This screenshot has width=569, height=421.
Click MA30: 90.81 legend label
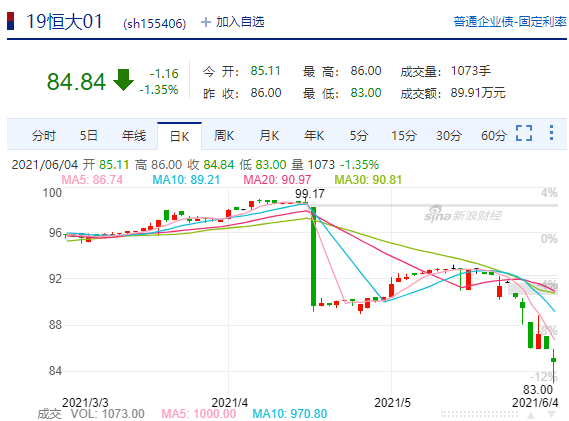click(x=368, y=180)
